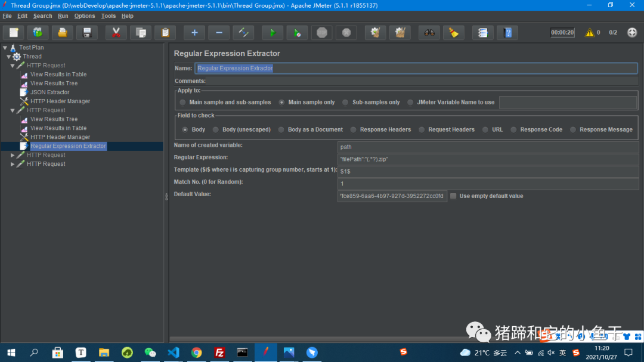Viewport: 644px width, 362px height.
Task: Select Main sample and sub-samples radio
Action: (183, 103)
